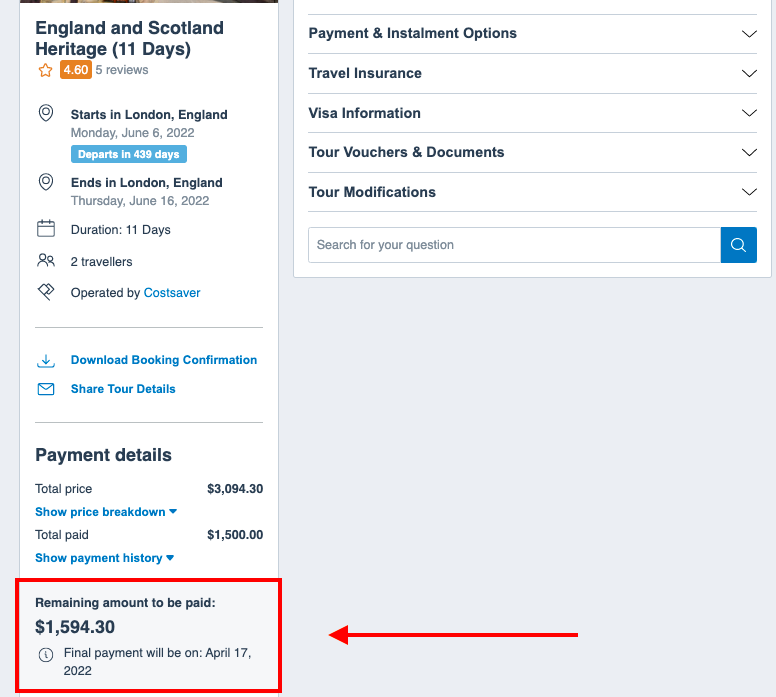Image resolution: width=776 pixels, height=697 pixels.
Task: Expand the Travel Insurance section
Action: click(533, 73)
